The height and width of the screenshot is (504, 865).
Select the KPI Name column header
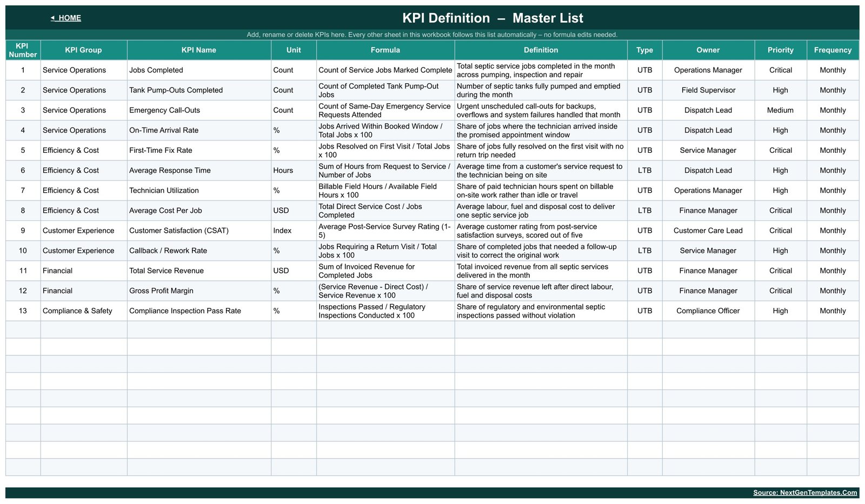tap(199, 50)
